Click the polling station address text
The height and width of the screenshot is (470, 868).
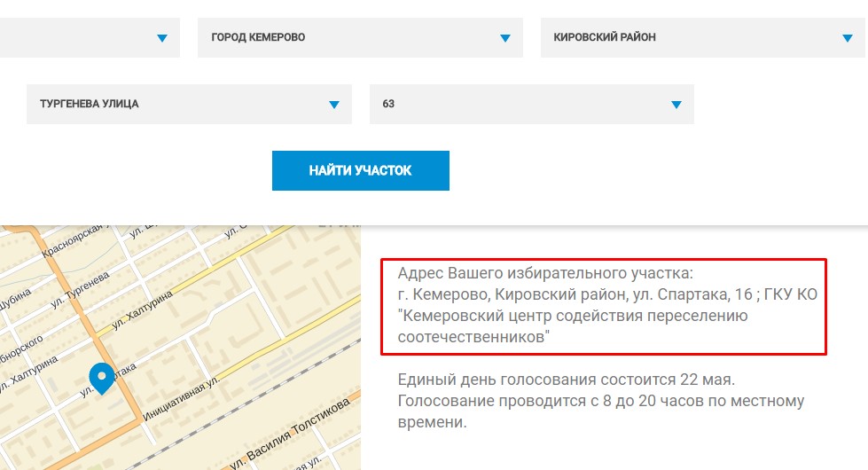(x=607, y=305)
